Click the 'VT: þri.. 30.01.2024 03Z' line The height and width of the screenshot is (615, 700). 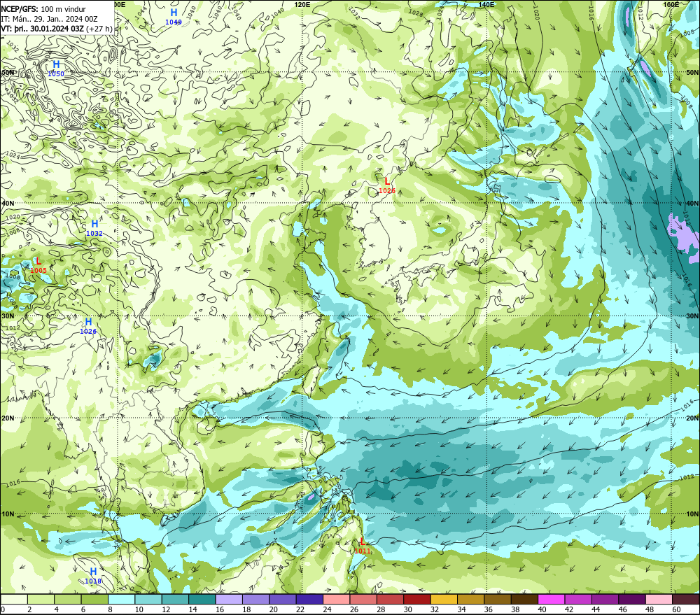43,29
